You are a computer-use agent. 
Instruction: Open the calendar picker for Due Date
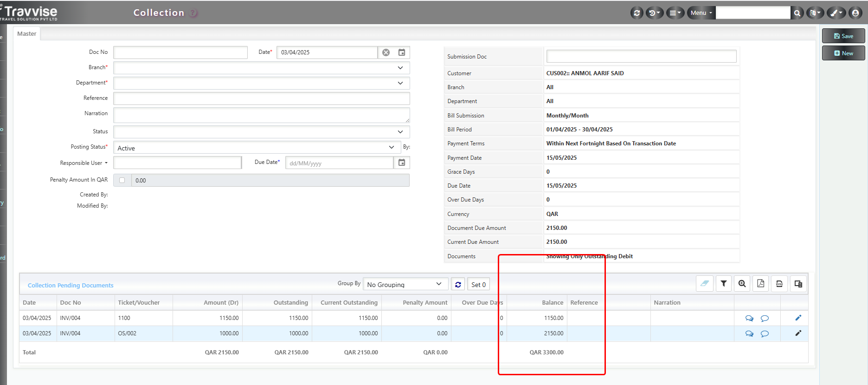(x=402, y=163)
